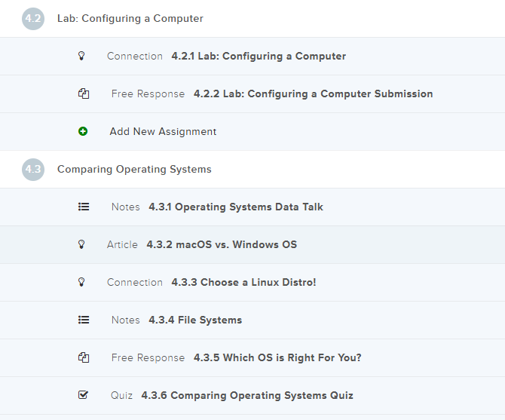Viewport: 505px width, 420px height.
Task: Start 4.3.6 Comparing Operating Systems Quiz
Action: tap(247, 395)
